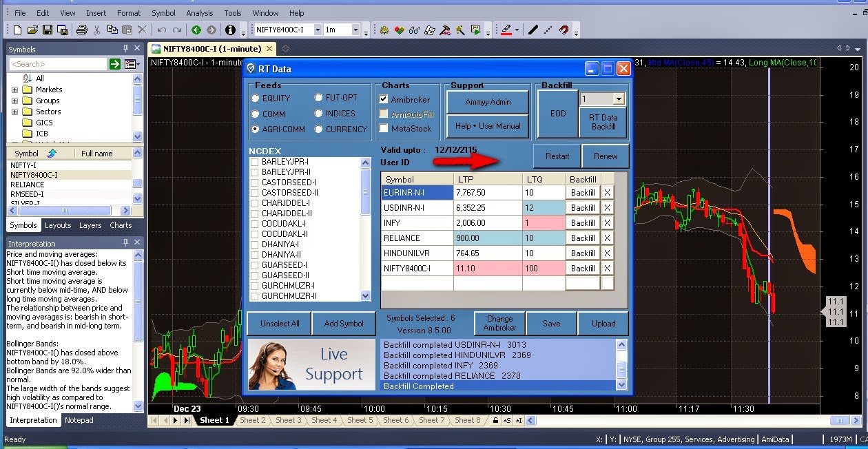This screenshot has width=868, height=449.
Task: Tick the DHANIYA-I checkbox
Action: pyautogui.click(x=255, y=244)
